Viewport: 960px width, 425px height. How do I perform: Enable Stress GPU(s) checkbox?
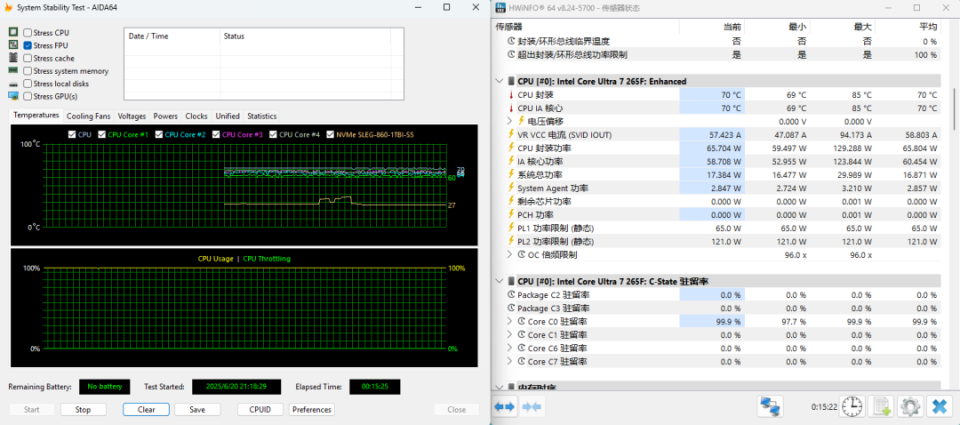[28, 96]
